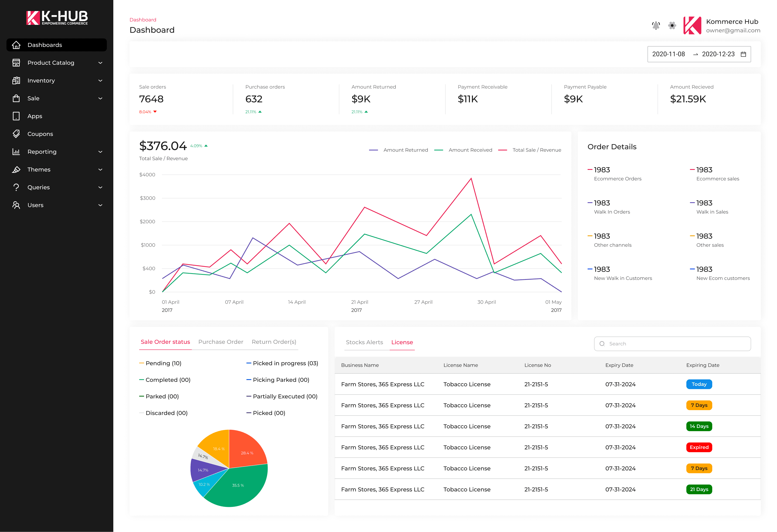Click into the license Search field
This screenshot has height=532, width=777.
[672, 344]
